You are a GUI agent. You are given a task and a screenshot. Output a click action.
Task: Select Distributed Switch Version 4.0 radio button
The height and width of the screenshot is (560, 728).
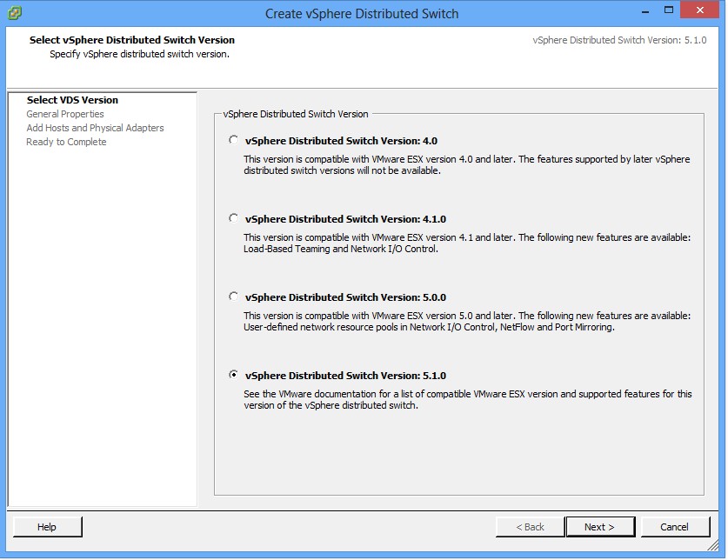coord(233,140)
